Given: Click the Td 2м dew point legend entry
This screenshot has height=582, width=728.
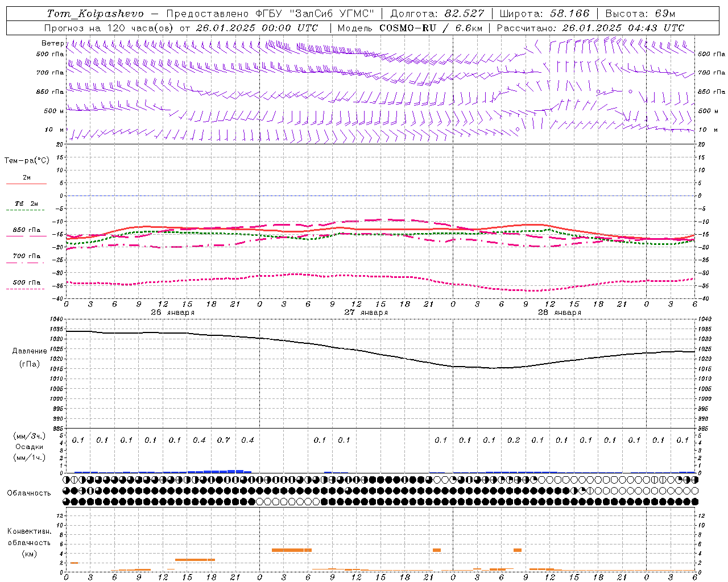Looking at the screenshot, I should coord(27,203).
